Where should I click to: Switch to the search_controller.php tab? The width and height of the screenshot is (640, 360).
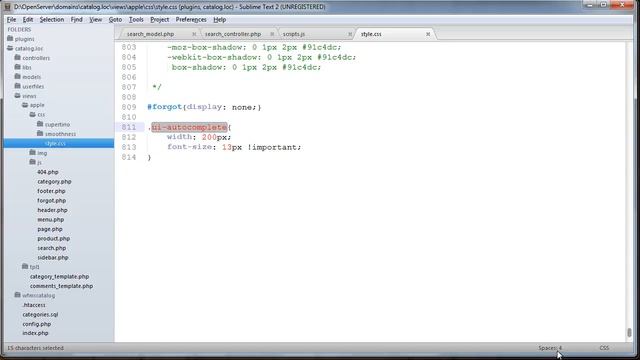tap(233, 34)
